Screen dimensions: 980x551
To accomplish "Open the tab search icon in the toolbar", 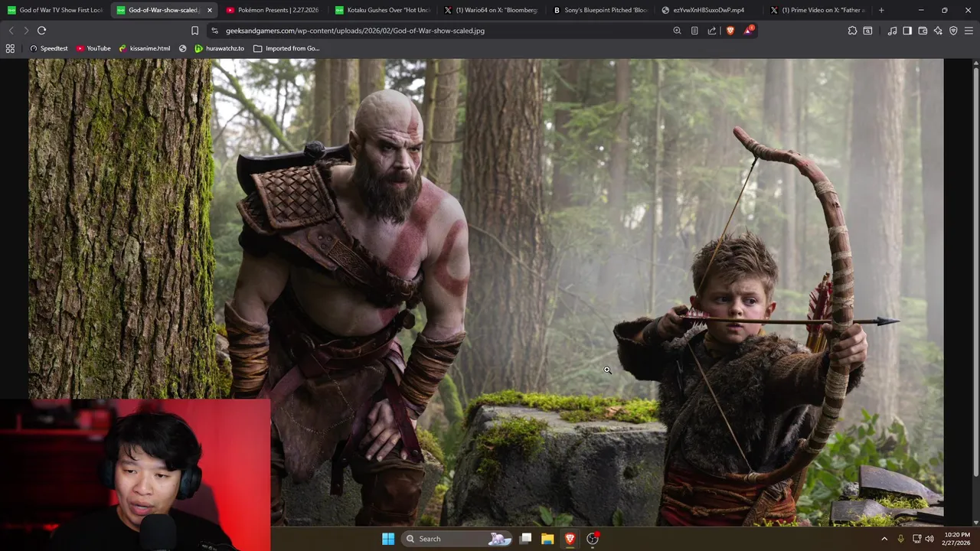I will click(x=867, y=31).
